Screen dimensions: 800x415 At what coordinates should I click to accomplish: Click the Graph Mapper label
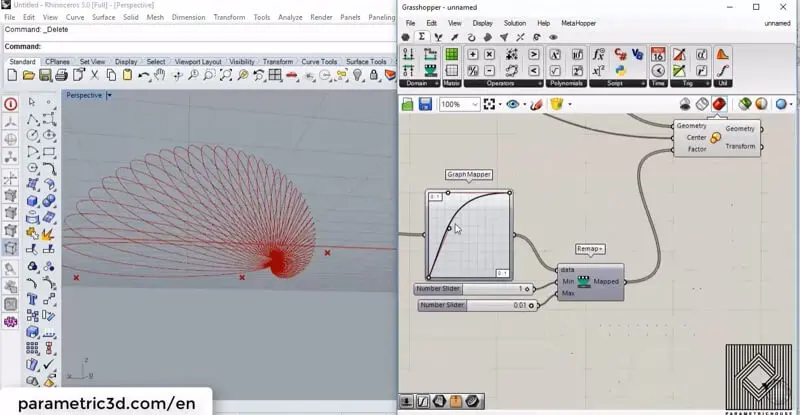(x=469, y=174)
